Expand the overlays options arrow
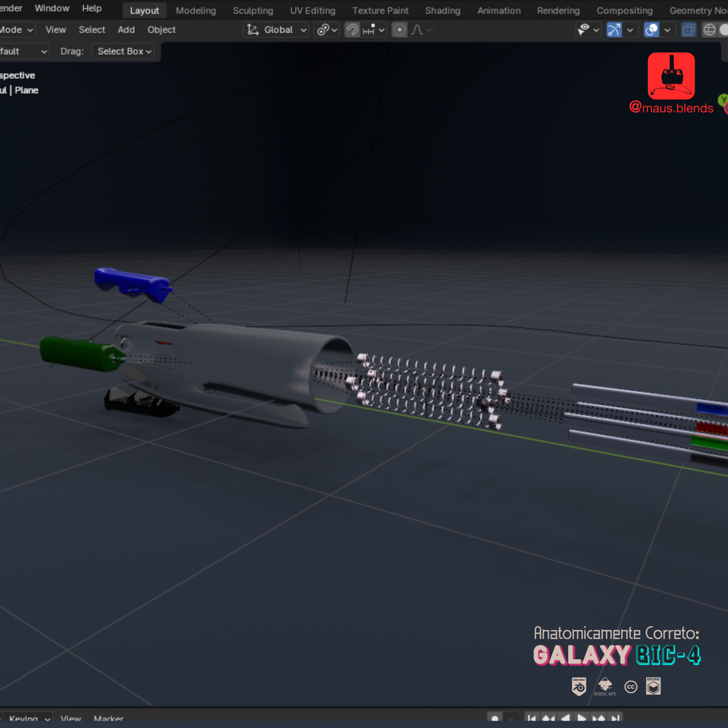Viewport: 728px width, 728px height. 667,30
